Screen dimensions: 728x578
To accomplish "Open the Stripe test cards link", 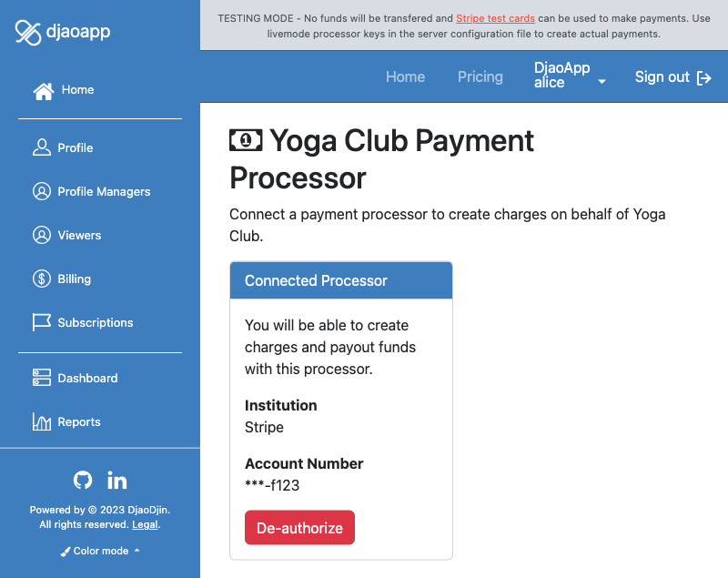I will click(x=495, y=18).
